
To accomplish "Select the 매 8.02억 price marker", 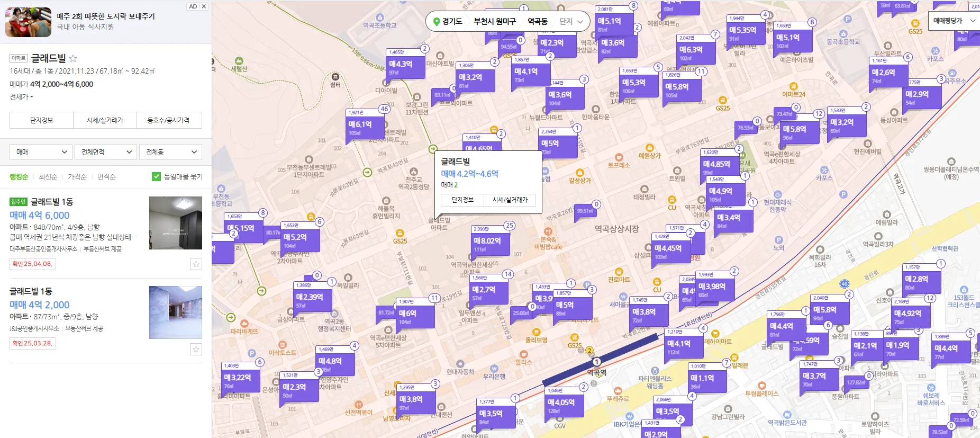I will [487, 241].
